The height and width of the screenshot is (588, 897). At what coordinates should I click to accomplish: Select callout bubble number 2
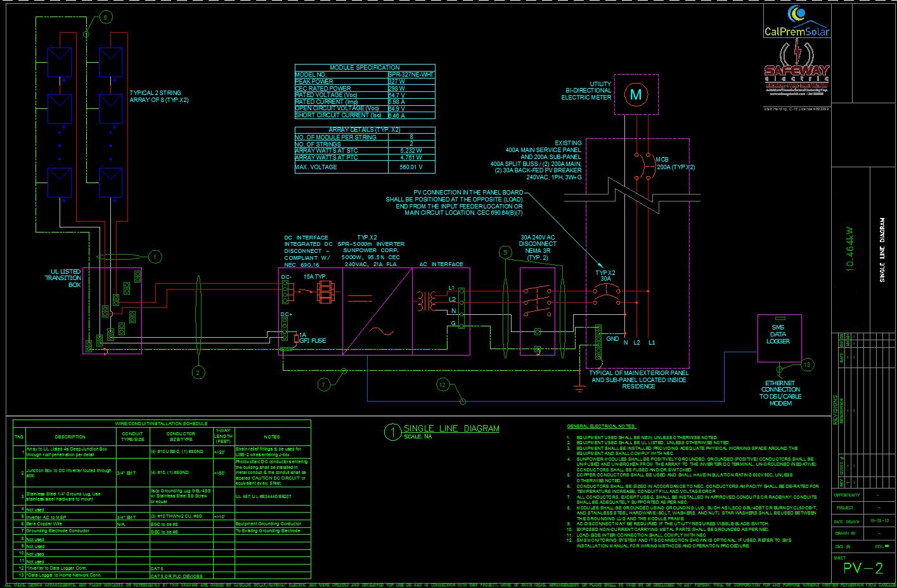198,373
